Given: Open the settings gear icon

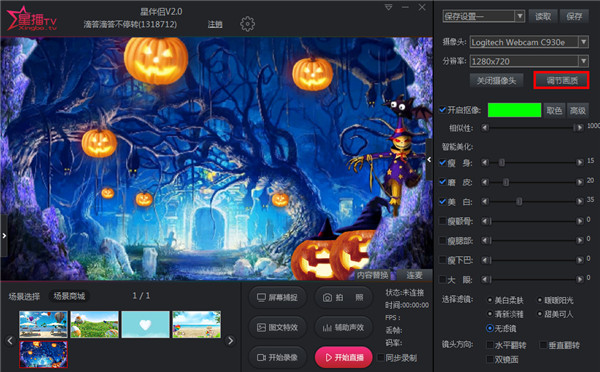Looking at the screenshot, I should [247, 24].
